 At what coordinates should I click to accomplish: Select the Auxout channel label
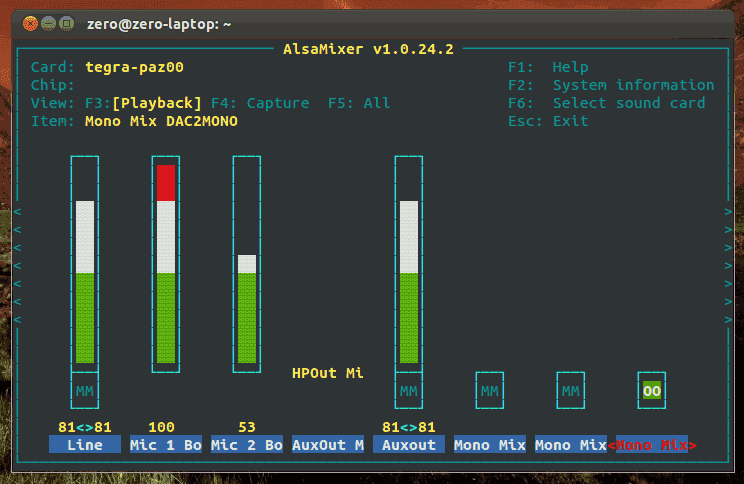(409, 445)
